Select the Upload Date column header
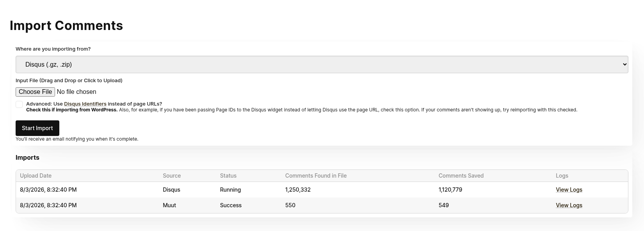 coord(36,176)
